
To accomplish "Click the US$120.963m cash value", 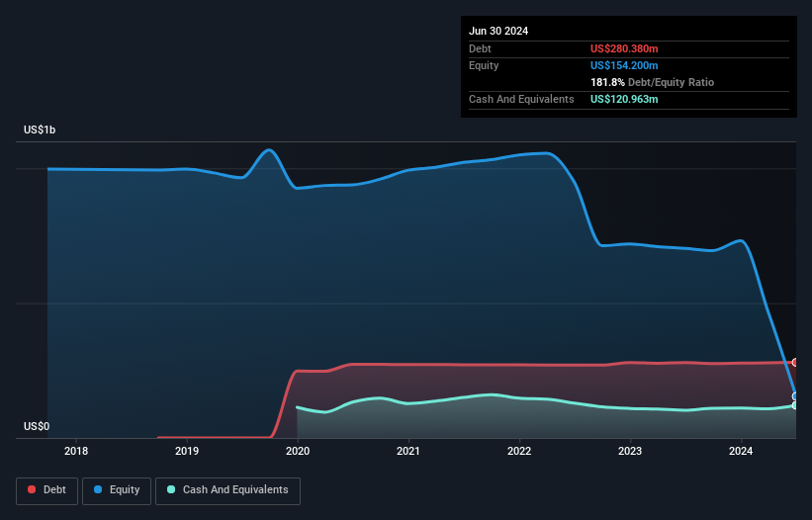I will point(624,99).
